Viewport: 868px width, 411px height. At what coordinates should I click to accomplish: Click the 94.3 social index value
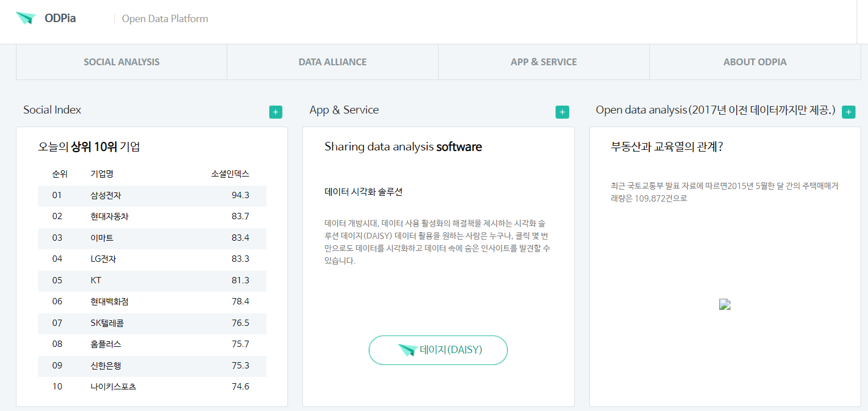(x=240, y=195)
